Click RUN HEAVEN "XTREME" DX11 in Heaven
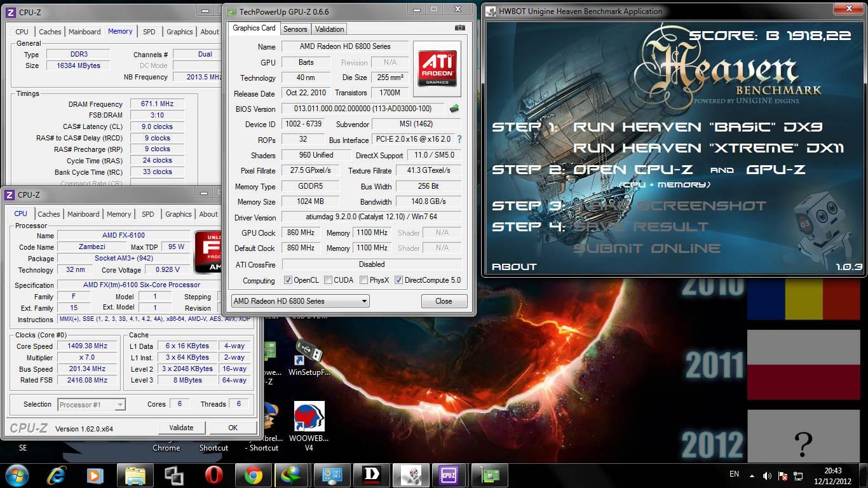Image resolution: width=868 pixels, height=488 pixels. tap(709, 148)
